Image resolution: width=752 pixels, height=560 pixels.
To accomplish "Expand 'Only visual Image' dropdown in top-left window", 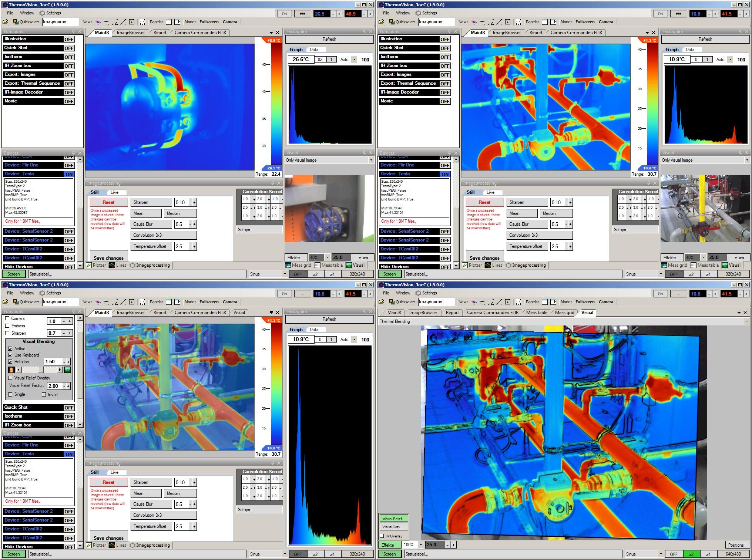I will click(371, 160).
